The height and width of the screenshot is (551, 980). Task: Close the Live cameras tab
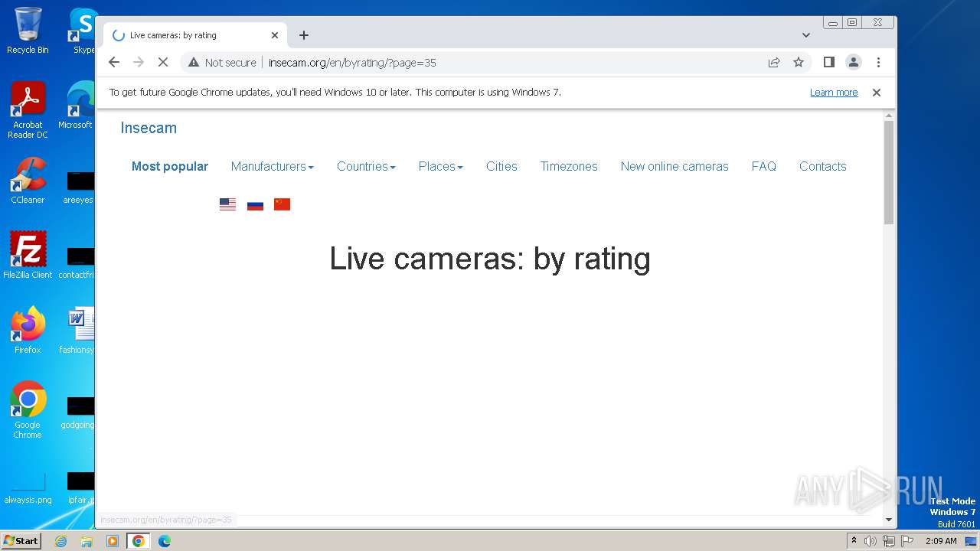pyautogui.click(x=275, y=35)
